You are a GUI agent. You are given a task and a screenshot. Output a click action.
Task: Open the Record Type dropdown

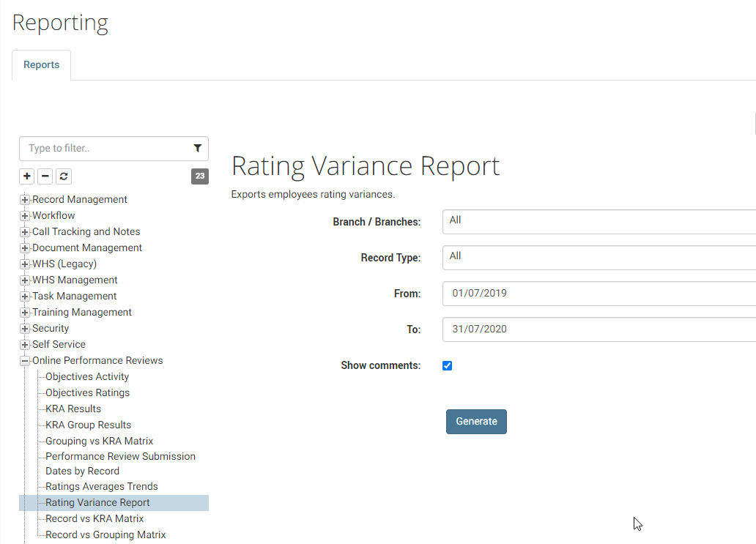tap(598, 258)
